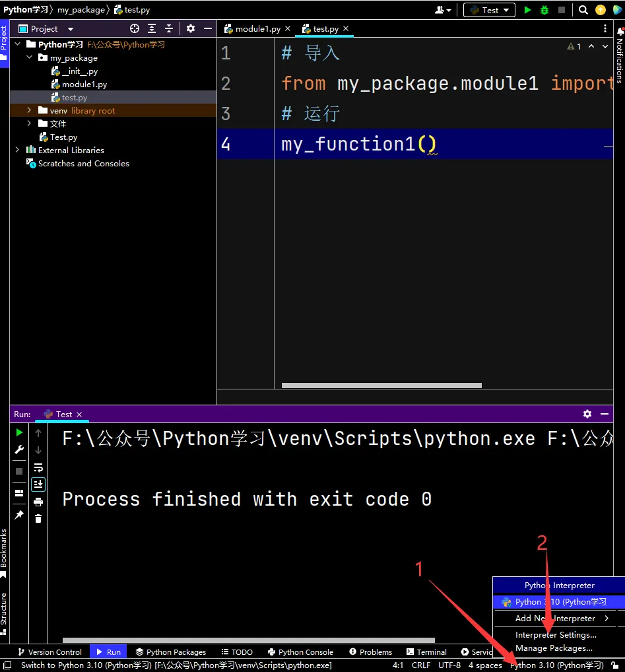Screen dimensions: 625x672
Task: Run the Test configuration with green play icon
Action: point(527,10)
